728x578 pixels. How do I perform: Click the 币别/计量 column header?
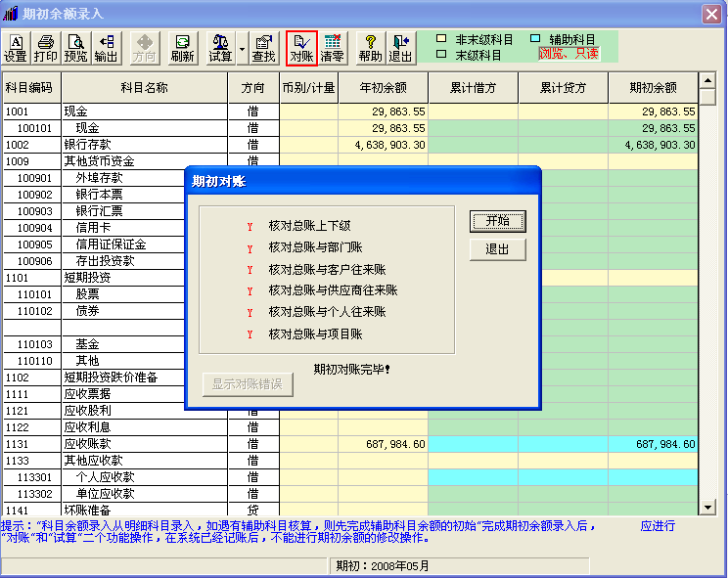(309, 88)
